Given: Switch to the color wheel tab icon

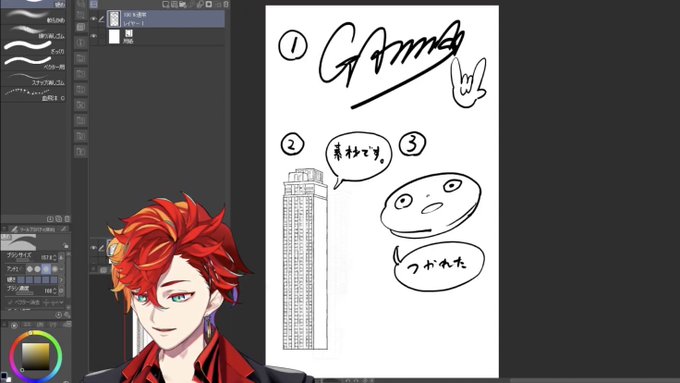Looking at the screenshot, I should (x=14, y=325).
